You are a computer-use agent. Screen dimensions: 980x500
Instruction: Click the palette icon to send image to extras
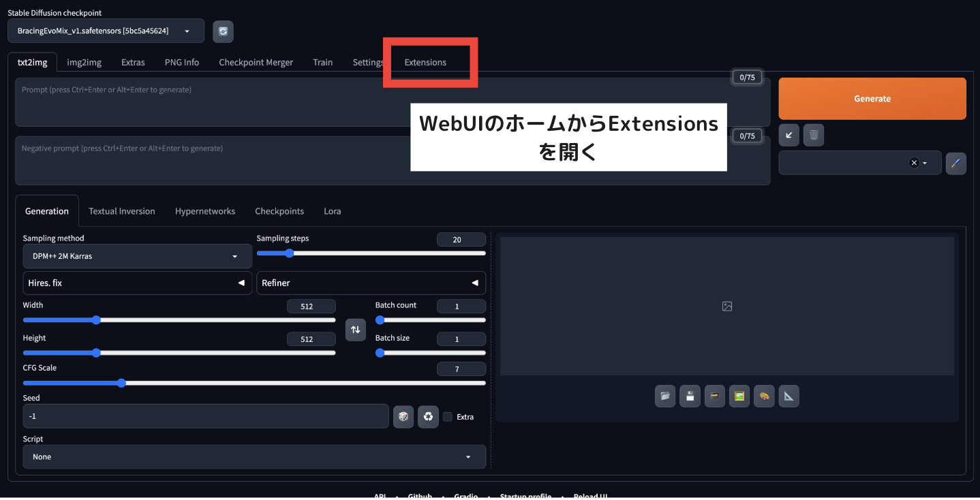click(x=764, y=396)
